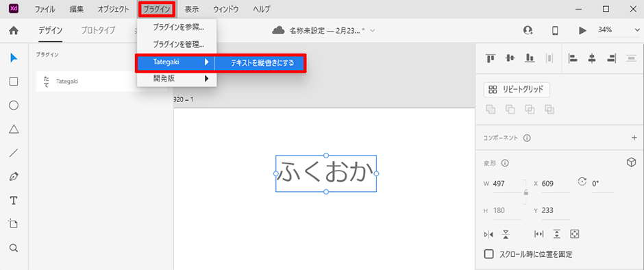
Task: Expand Tategaki submenu arrow
Action: [x=207, y=62]
